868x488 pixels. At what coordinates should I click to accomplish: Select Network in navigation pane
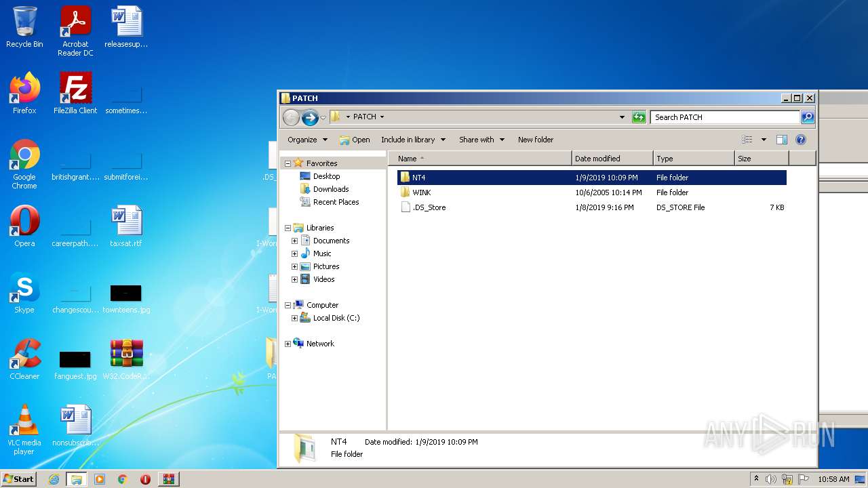pyautogui.click(x=320, y=344)
